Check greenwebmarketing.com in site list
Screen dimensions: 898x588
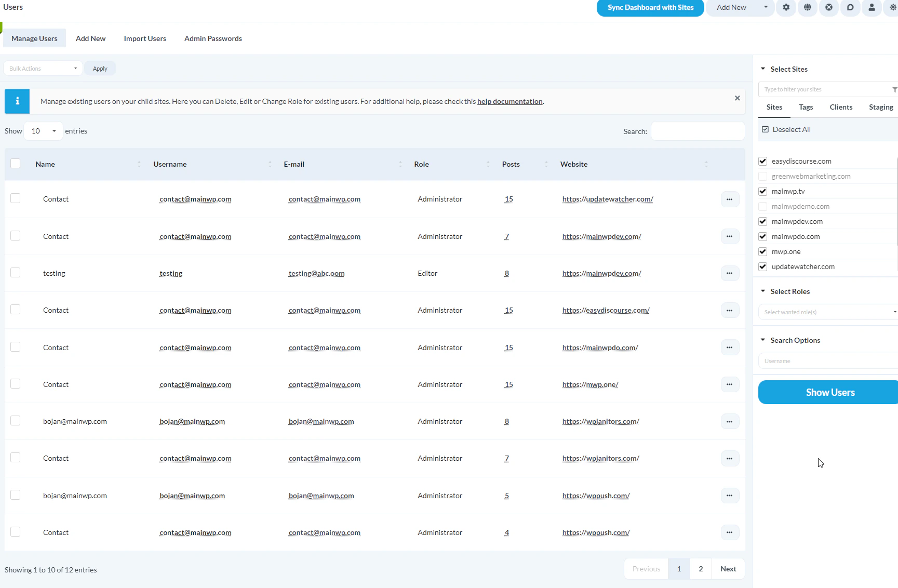click(762, 176)
